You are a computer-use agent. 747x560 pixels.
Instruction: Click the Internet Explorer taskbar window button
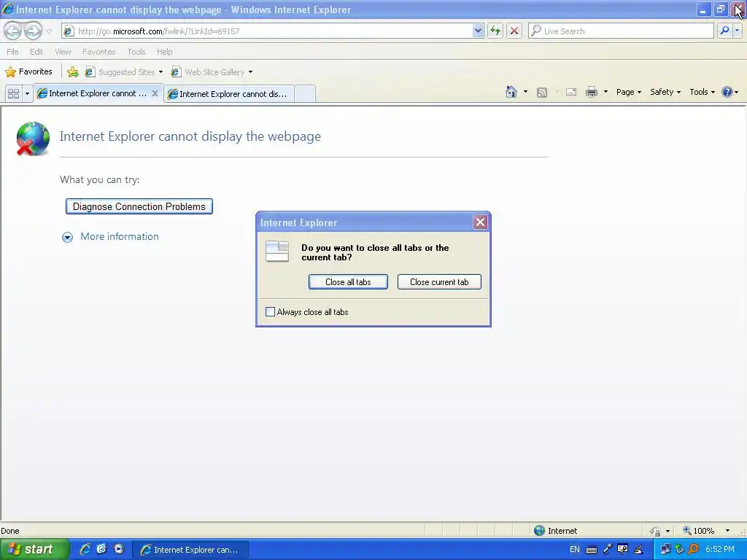190,550
